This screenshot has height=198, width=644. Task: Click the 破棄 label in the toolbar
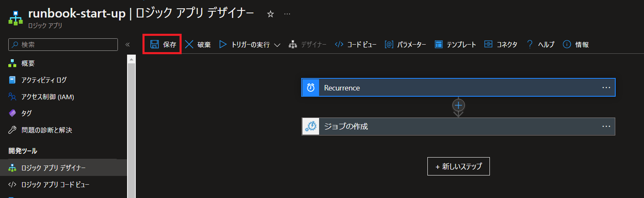pyautogui.click(x=204, y=45)
